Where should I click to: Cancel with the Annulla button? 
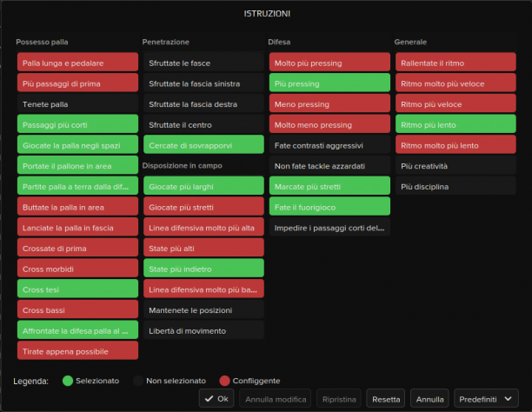coord(429,398)
